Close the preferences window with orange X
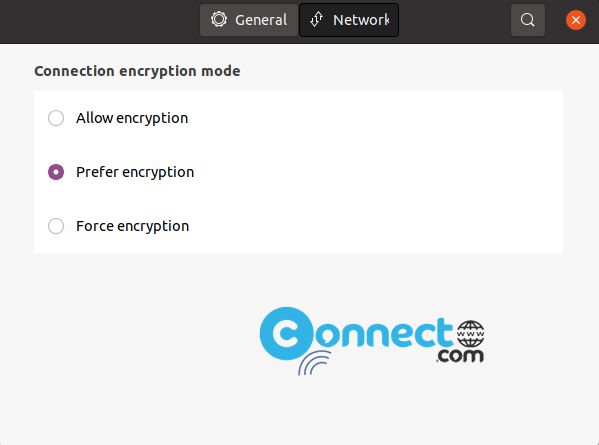This screenshot has width=599, height=445. click(x=576, y=20)
